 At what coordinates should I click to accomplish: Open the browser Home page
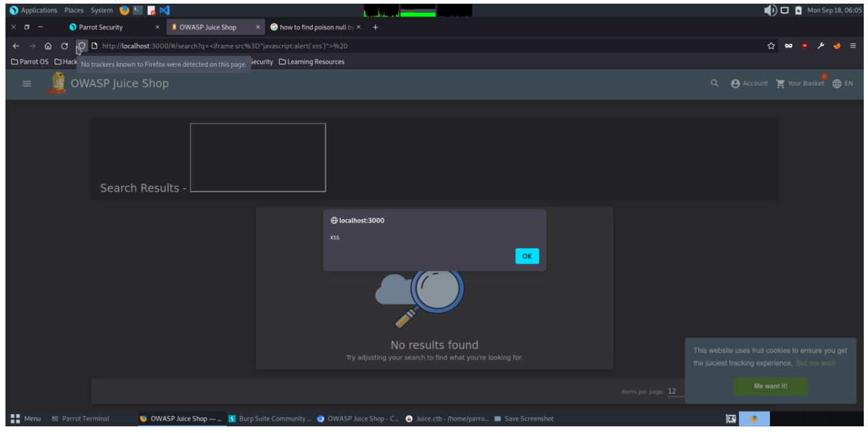48,45
